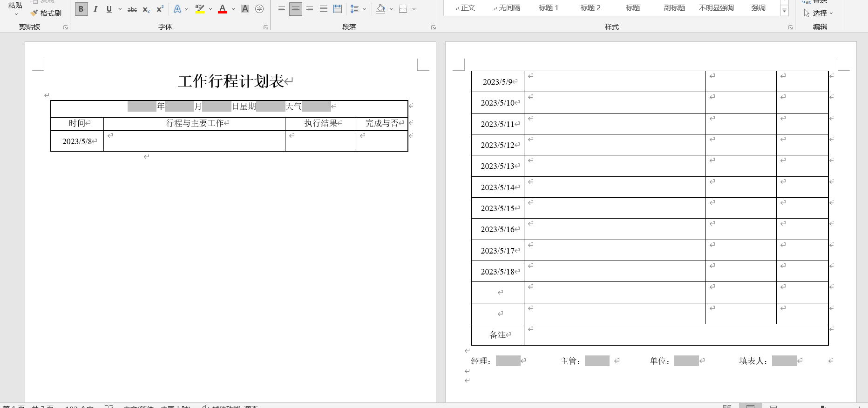868x408 pixels.
Task: Expand the line spacing dropdown arrow
Action: coord(364,9)
